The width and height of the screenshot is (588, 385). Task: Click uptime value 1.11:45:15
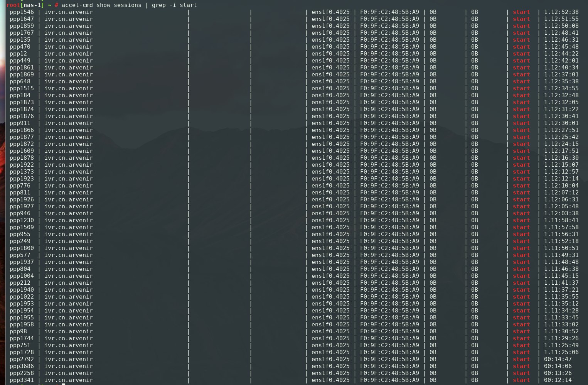(x=561, y=276)
